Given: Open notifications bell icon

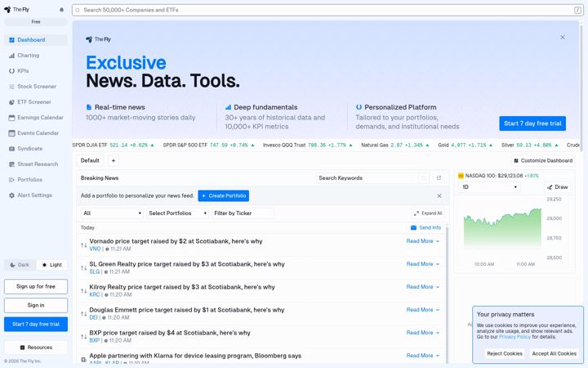Looking at the screenshot, I should click(x=61, y=10).
